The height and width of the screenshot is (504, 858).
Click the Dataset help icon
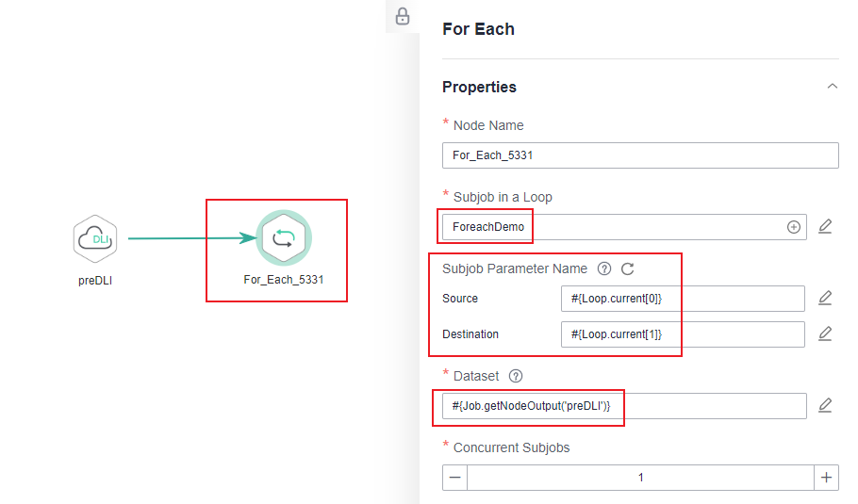(516, 376)
